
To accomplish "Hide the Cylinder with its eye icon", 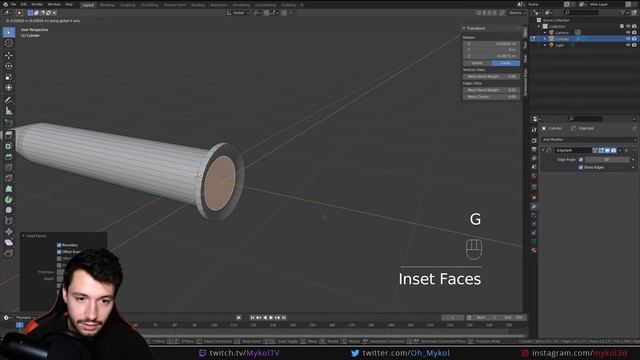I will pos(628,39).
